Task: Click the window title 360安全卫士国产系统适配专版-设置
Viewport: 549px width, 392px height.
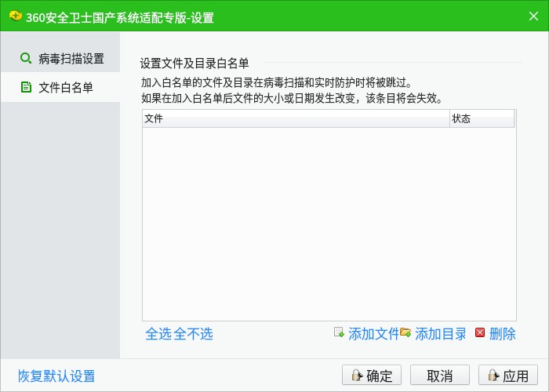Action: (120, 17)
